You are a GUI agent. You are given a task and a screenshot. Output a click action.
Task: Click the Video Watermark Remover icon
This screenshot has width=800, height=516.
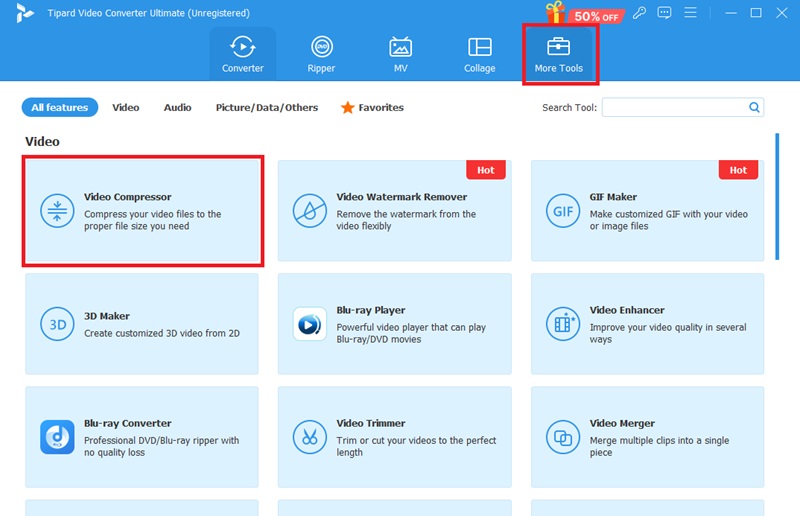(x=310, y=211)
